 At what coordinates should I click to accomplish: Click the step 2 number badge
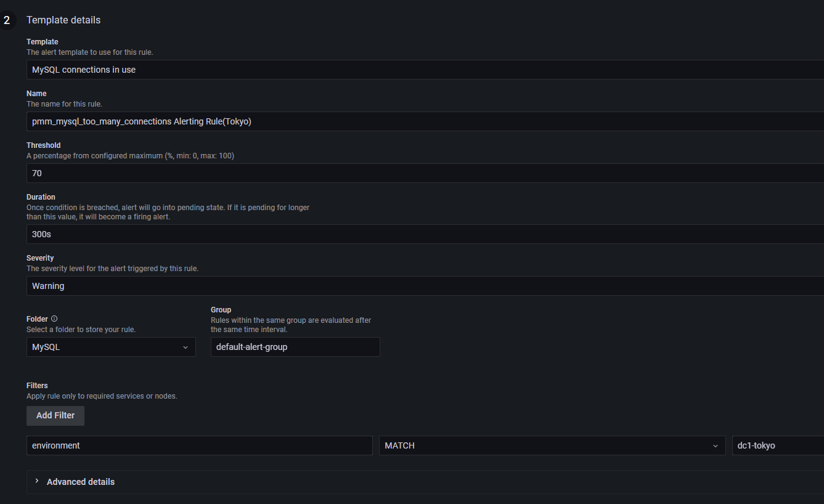point(7,20)
